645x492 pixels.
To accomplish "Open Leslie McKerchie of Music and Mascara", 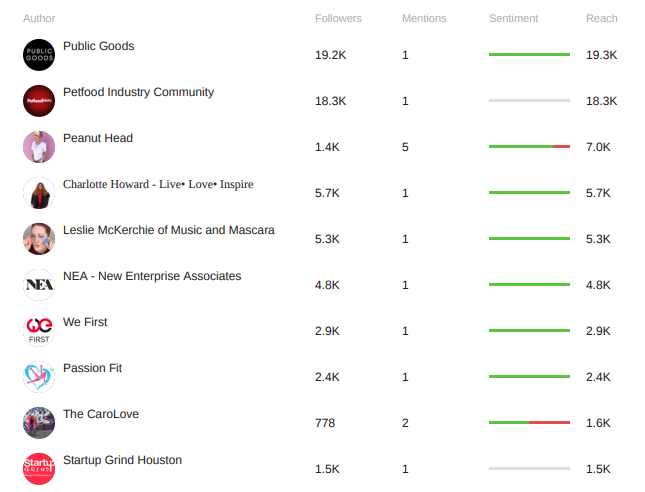I will point(169,230).
